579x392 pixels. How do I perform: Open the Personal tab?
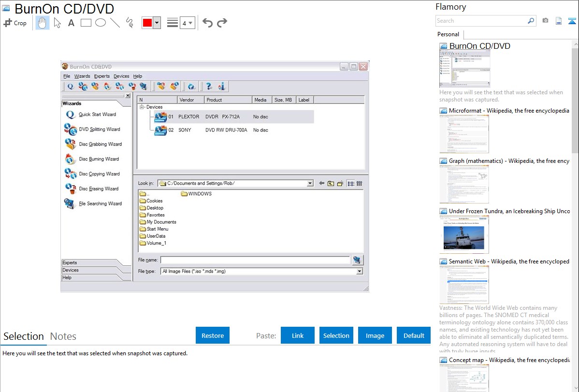(448, 34)
